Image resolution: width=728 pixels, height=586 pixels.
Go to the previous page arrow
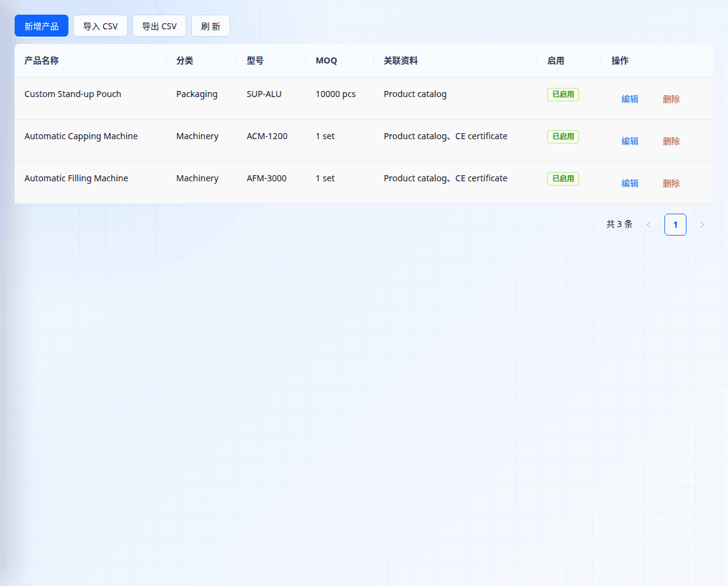(x=649, y=225)
